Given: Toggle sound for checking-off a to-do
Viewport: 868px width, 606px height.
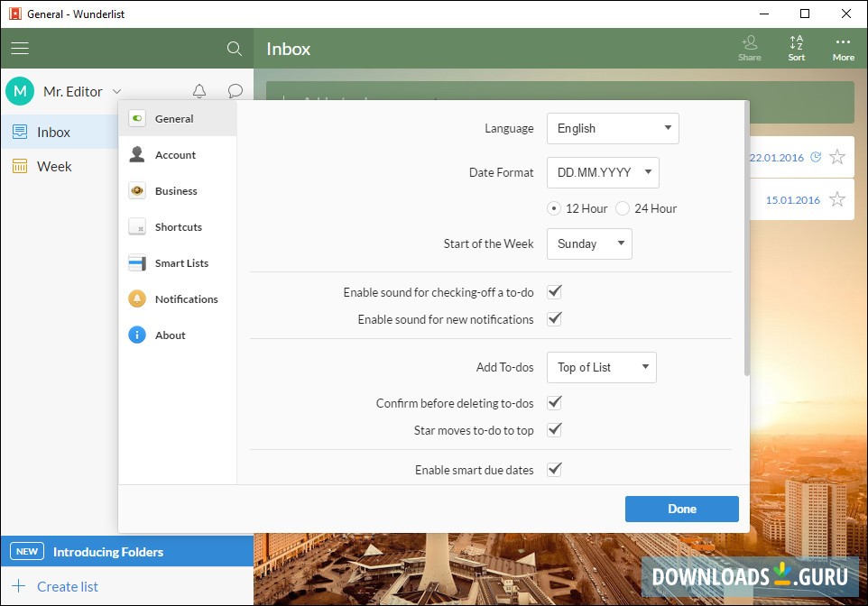Looking at the screenshot, I should pyautogui.click(x=554, y=291).
